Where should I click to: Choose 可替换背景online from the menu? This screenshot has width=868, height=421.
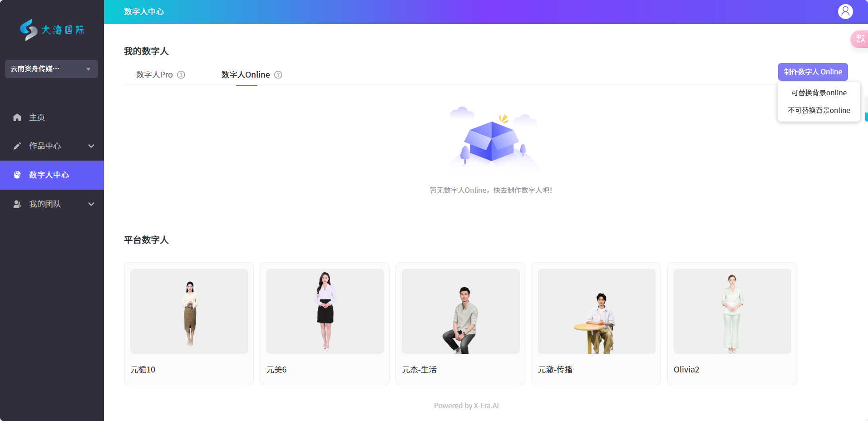[819, 93]
